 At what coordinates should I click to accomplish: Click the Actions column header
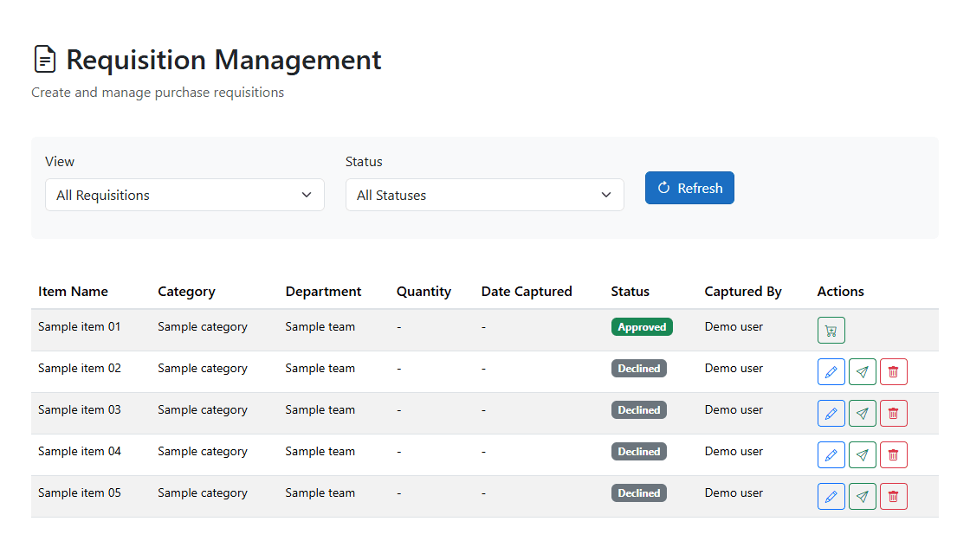(x=840, y=291)
